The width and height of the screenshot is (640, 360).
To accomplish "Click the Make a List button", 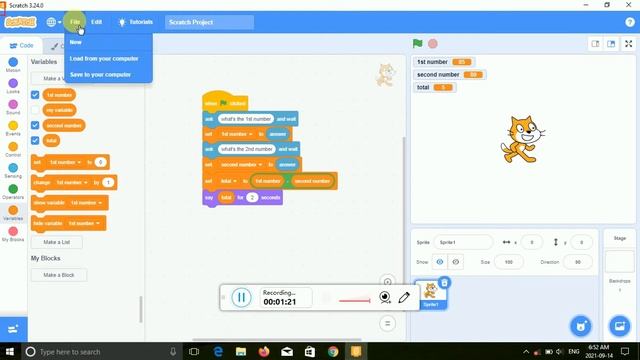I will pos(57,242).
